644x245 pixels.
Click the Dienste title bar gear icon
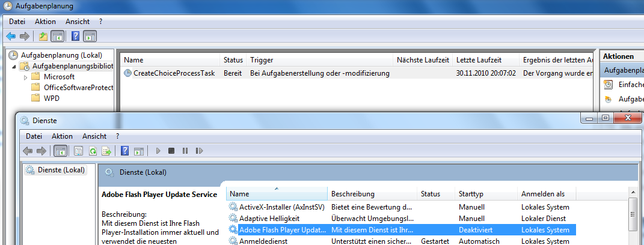(25, 120)
